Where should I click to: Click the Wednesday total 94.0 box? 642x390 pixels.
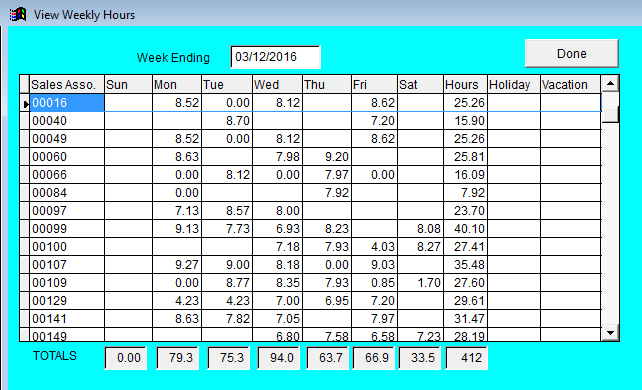[279, 358]
